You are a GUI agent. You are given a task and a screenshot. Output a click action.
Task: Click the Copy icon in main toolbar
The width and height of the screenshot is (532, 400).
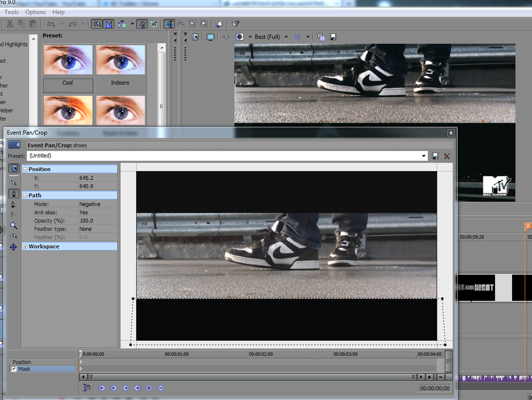tap(21, 24)
